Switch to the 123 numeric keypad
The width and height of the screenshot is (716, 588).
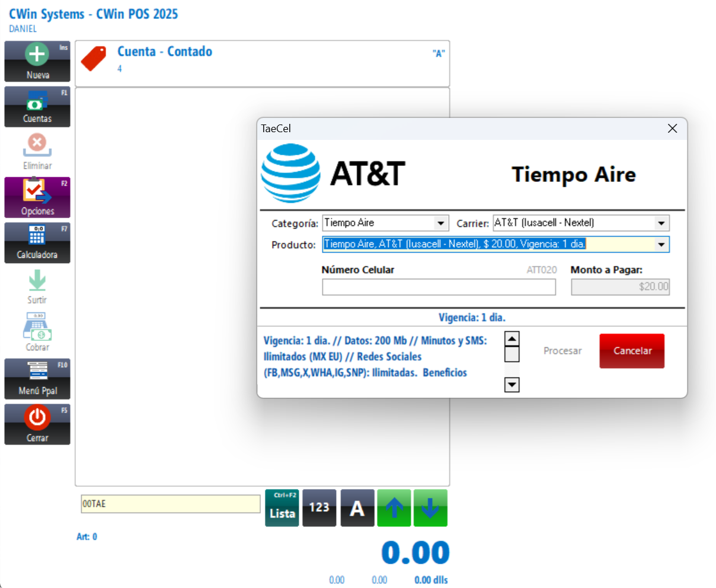coord(319,508)
